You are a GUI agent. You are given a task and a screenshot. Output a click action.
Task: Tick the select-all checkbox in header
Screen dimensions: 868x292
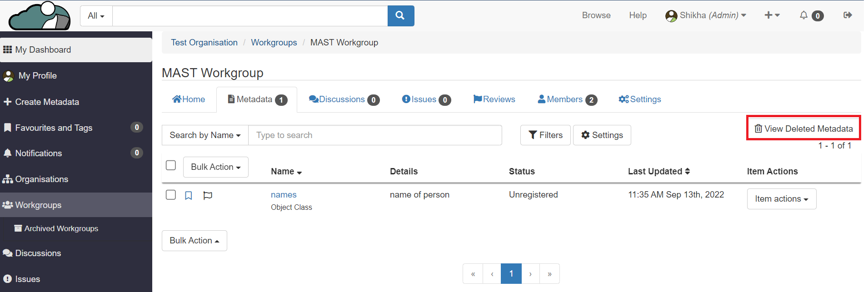pos(171,165)
